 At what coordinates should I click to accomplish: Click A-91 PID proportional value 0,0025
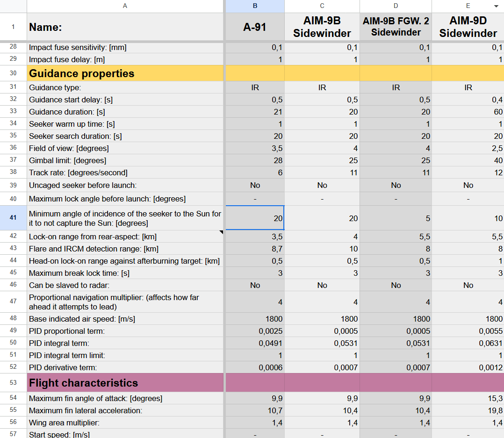click(x=255, y=331)
